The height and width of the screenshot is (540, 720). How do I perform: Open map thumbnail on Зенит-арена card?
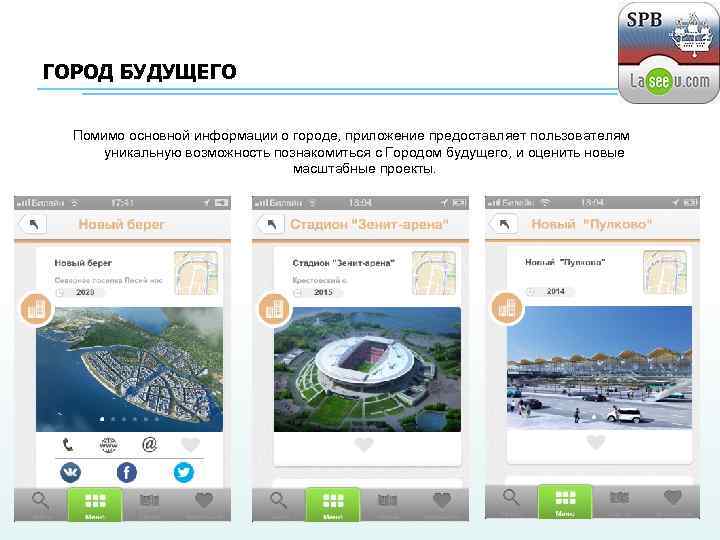(434, 273)
